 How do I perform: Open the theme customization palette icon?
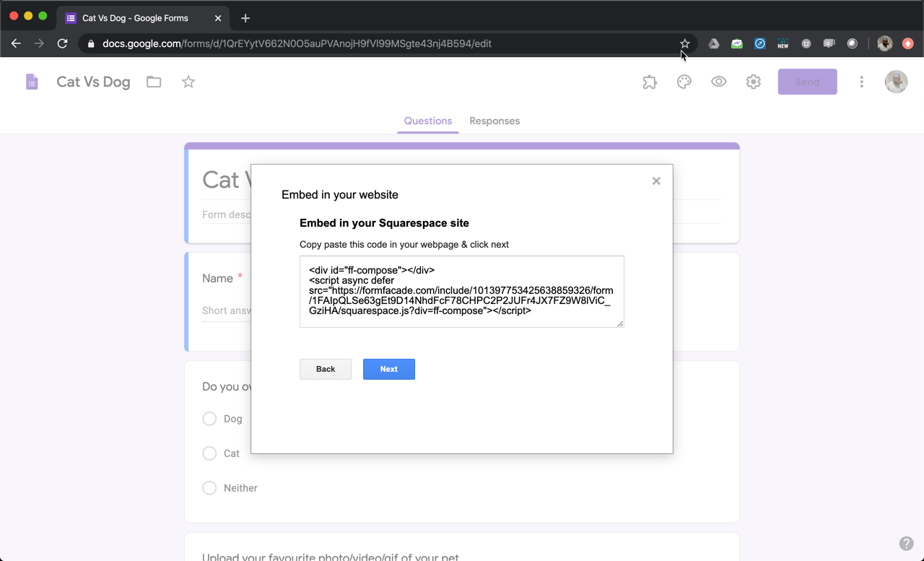684,82
